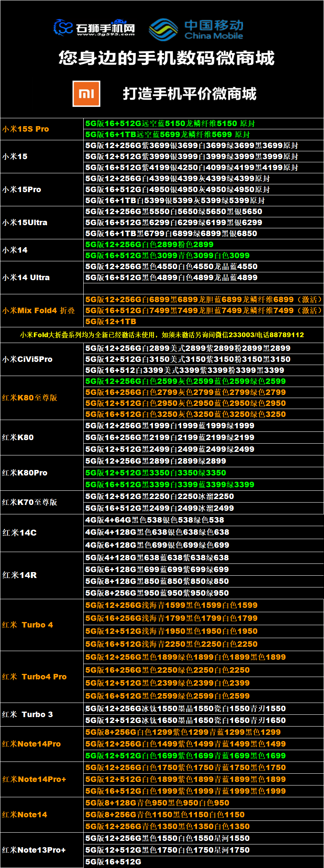
Task: Click the 红米K80 model cell
Action: 42,437
